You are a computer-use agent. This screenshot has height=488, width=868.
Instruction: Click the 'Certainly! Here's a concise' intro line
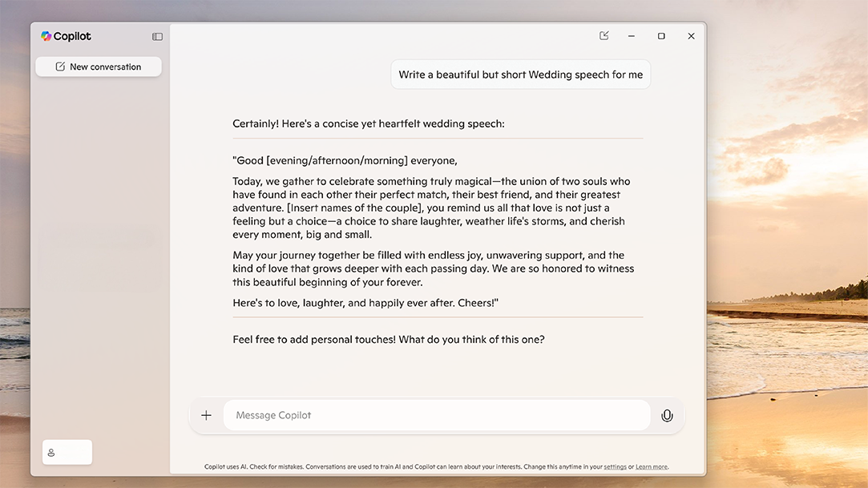(369, 123)
